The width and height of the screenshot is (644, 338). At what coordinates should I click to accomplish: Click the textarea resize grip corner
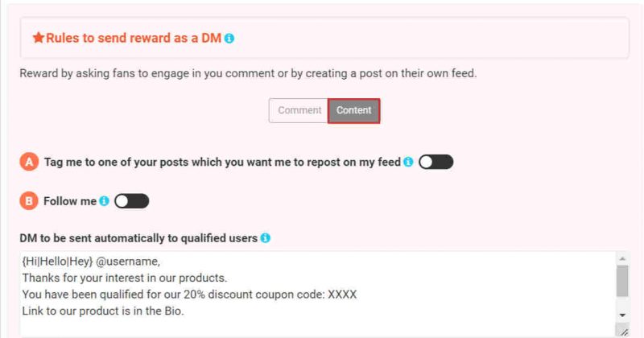coord(623,331)
